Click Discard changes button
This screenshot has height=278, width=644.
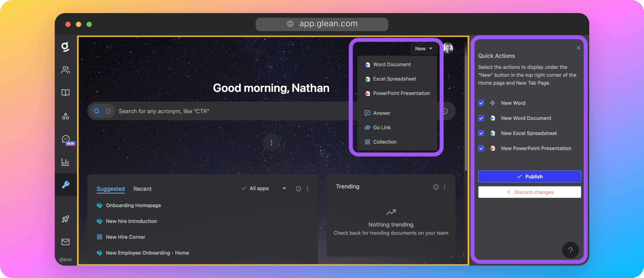(529, 192)
